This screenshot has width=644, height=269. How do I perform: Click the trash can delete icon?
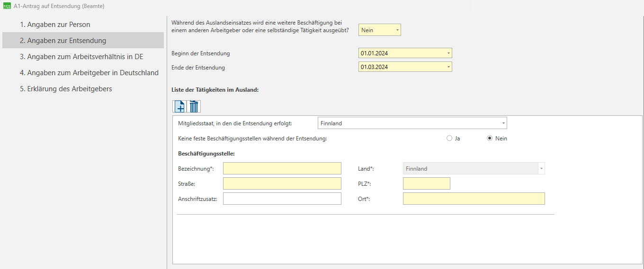[x=194, y=106]
